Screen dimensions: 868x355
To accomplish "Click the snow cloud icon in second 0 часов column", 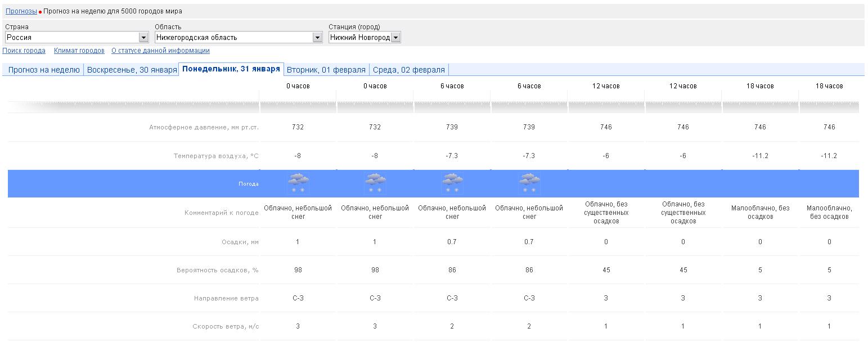I will click(x=375, y=183).
